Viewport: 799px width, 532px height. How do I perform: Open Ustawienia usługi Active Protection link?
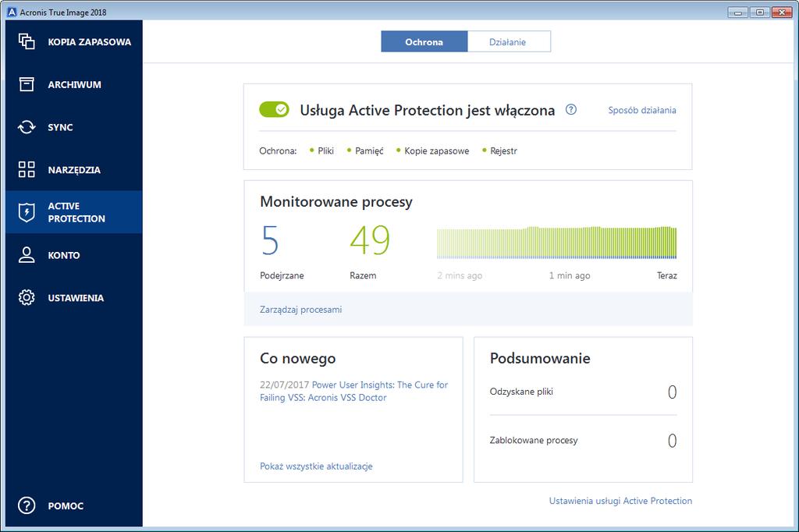tap(620, 501)
